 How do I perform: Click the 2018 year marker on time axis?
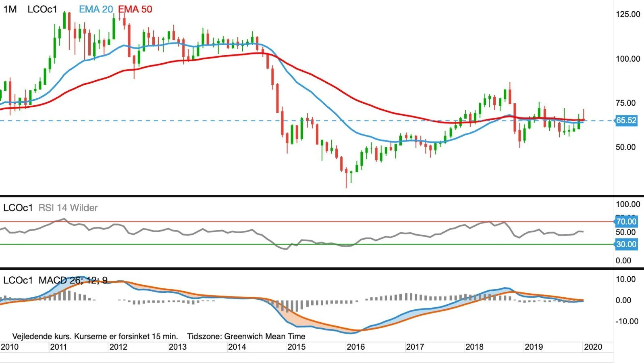[474, 347]
